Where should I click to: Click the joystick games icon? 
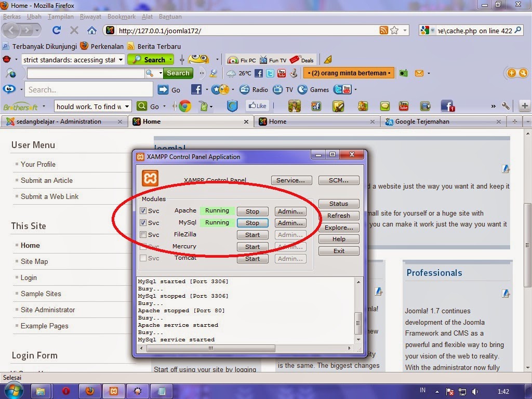294,73
